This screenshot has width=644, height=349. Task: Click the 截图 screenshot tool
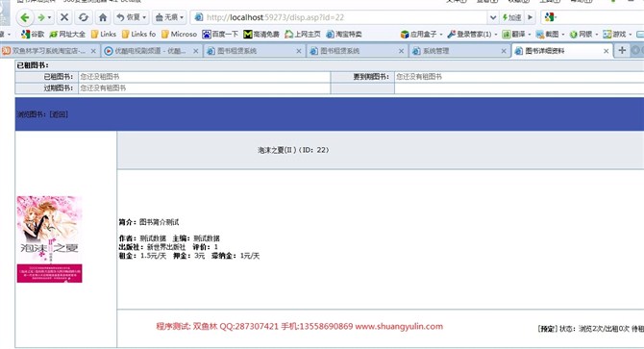click(548, 35)
